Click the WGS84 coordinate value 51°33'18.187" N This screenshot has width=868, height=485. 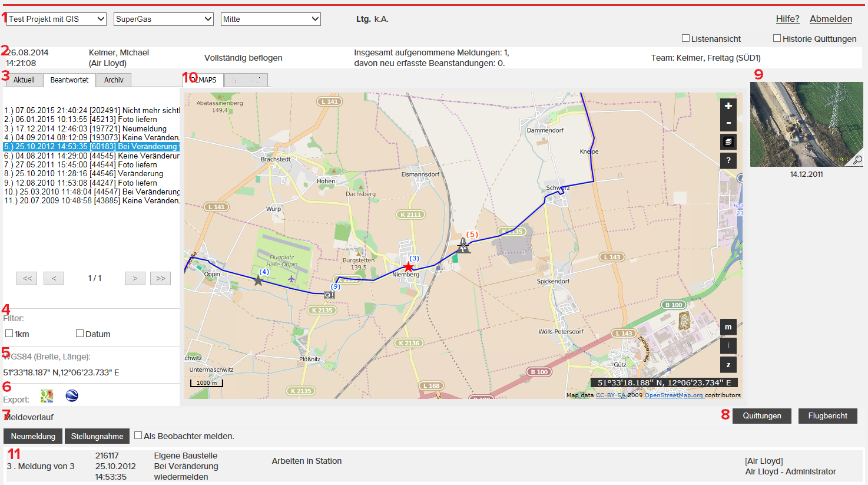pyautogui.click(x=61, y=372)
